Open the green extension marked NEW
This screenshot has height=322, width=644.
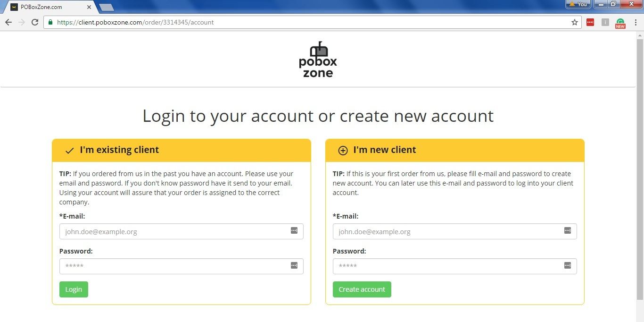point(620,23)
